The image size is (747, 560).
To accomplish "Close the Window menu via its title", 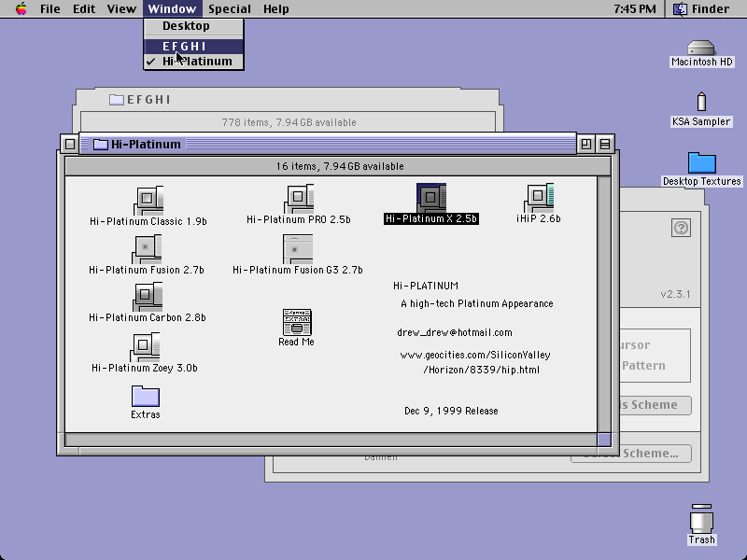I will (172, 8).
